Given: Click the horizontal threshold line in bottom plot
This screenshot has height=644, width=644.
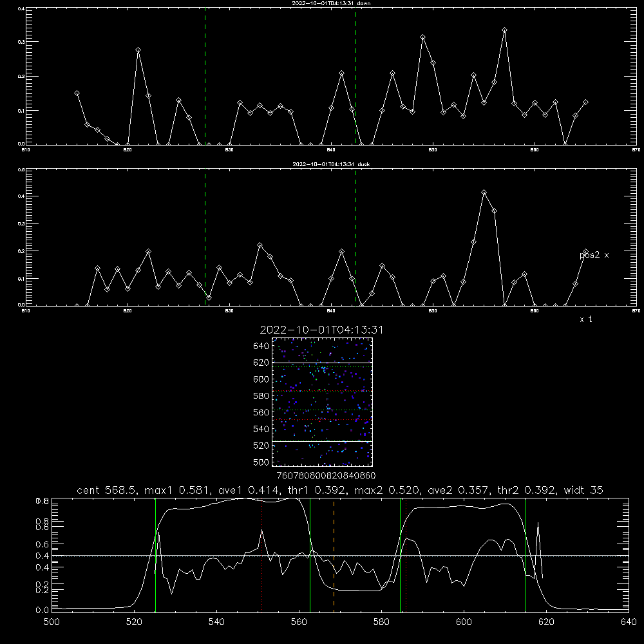Looking at the screenshot, I should tap(340, 556).
